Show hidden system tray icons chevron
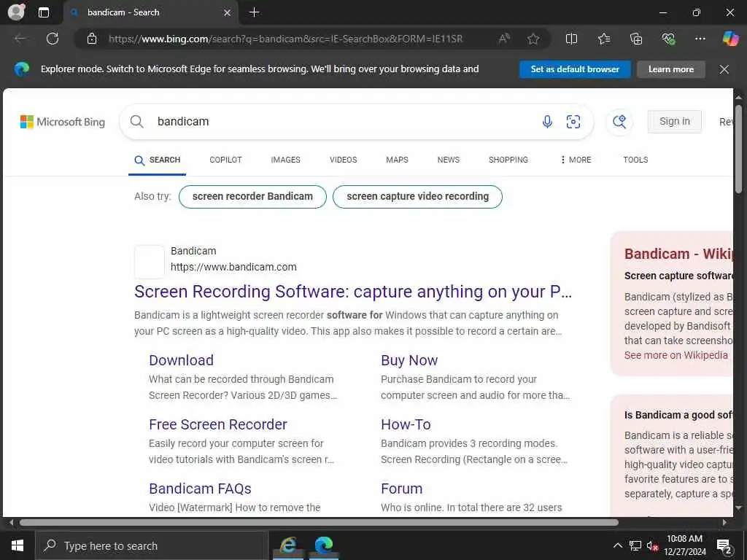This screenshot has height=560, width=747. coord(617,545)
